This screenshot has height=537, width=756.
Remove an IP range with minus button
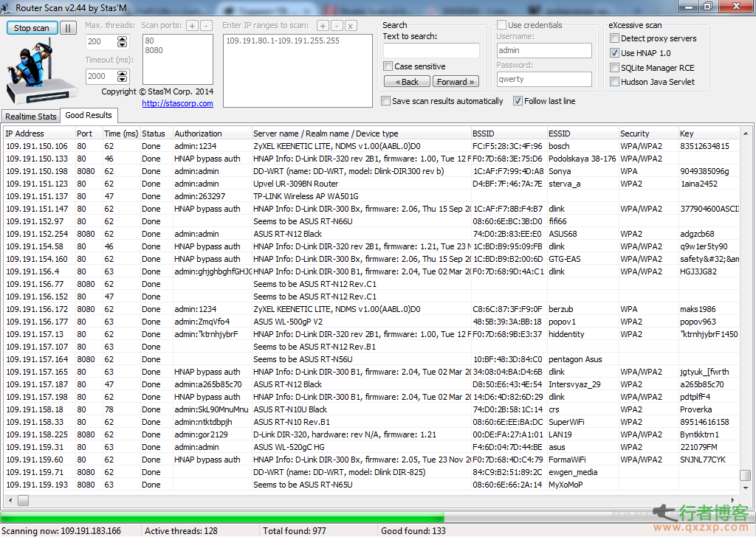click(337, 26)
